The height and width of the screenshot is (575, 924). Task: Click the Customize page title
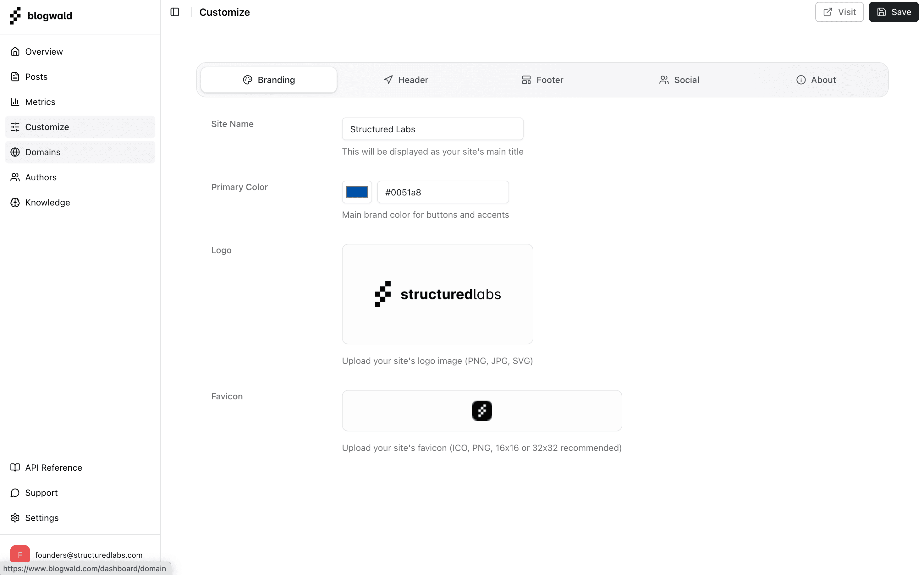[x=224, y=12]
